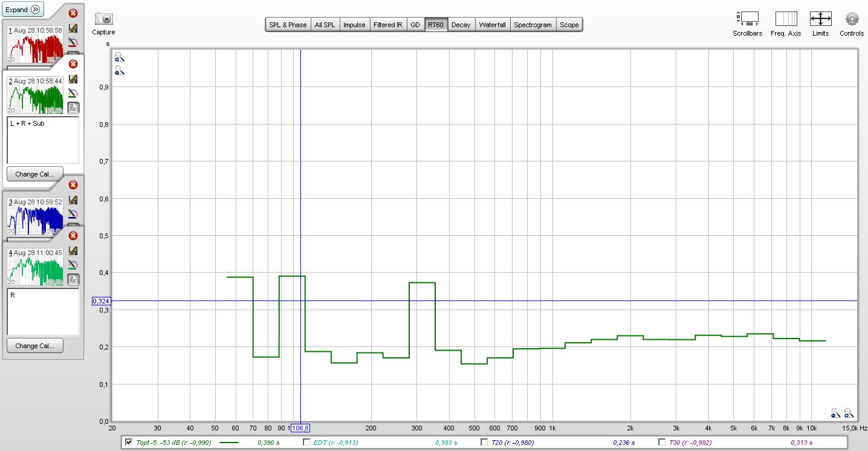868x451 pixels.
Task: Expand the measurements panel
Action: click(x=22, y=9)
